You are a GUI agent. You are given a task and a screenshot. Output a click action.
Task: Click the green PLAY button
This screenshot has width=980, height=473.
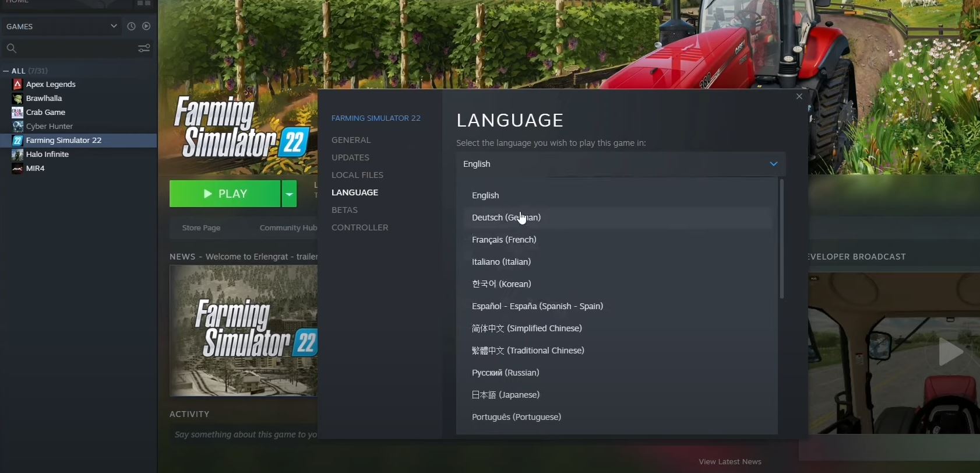225,194
